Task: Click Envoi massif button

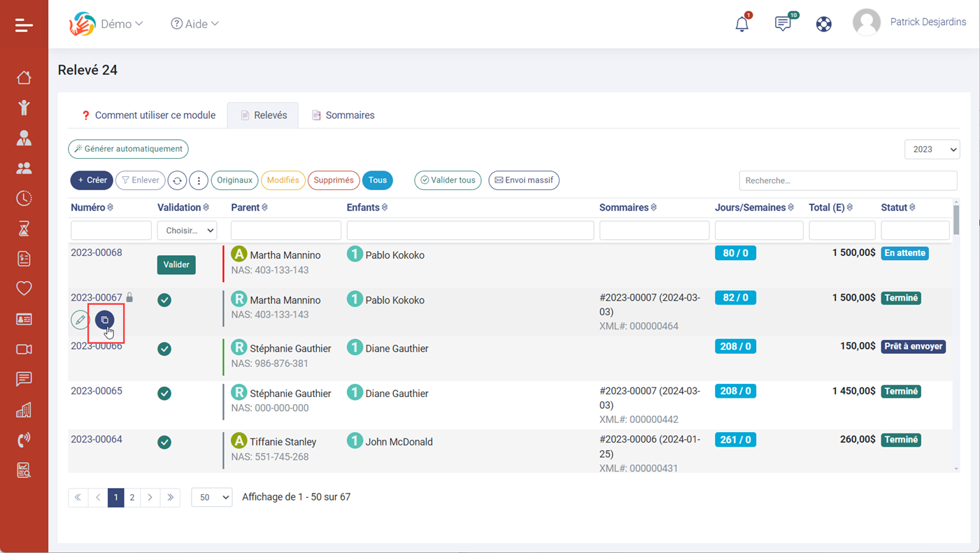Action: tap(524, 180)
